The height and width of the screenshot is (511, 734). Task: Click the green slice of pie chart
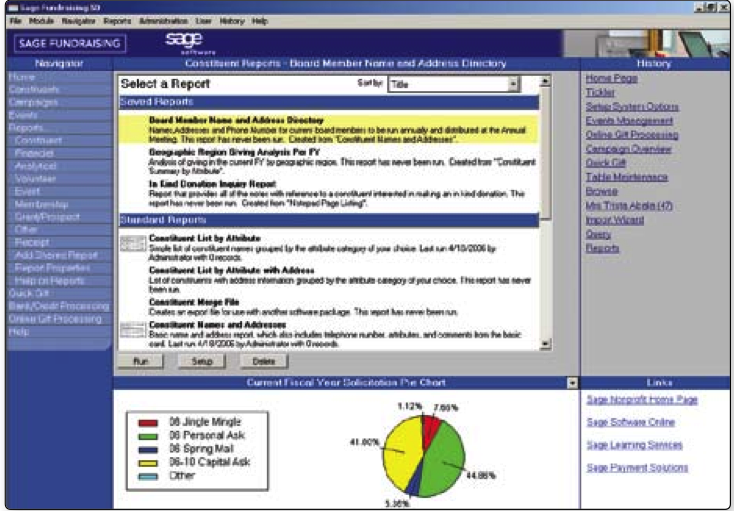[442, 461]
